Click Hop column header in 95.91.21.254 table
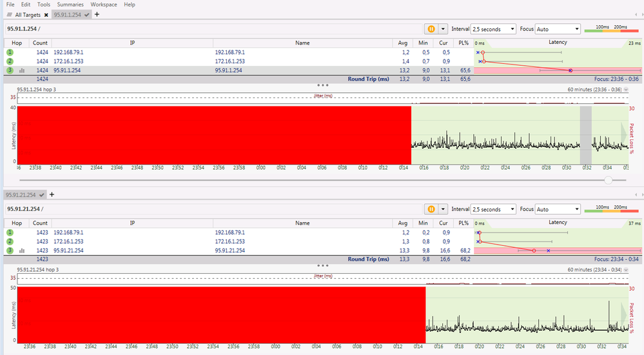 click(16, 223)
